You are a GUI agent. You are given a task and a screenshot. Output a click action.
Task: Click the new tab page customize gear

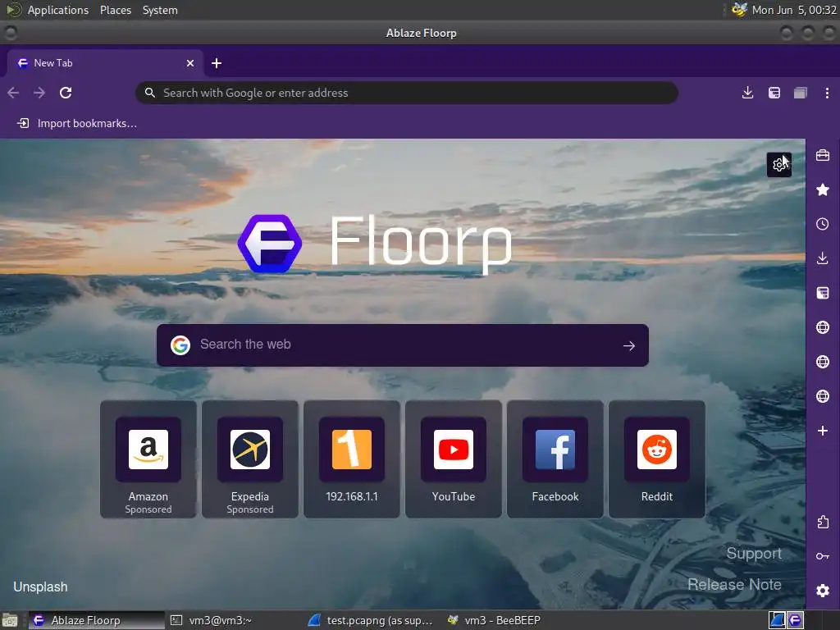(779, 164)
